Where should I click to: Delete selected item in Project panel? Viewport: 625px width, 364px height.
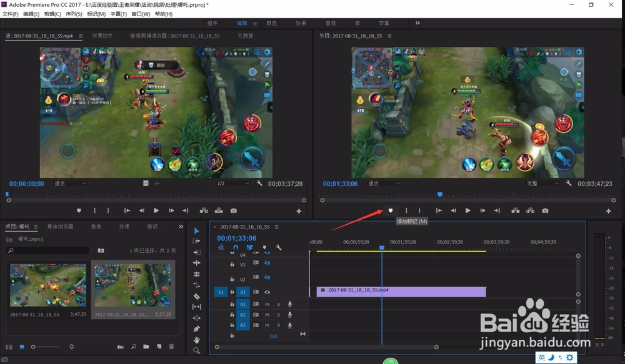click(x=171, y=347)
